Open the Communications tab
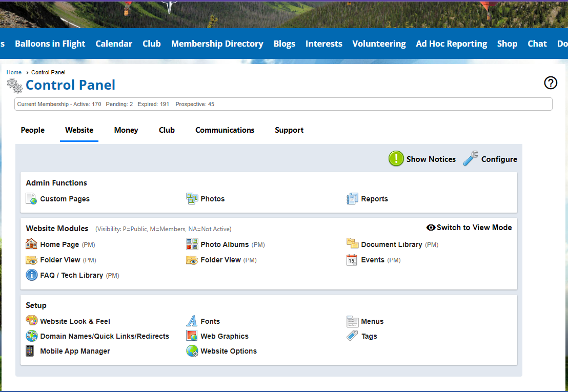The width and height of the screenshot is (568, 392). 225,130
